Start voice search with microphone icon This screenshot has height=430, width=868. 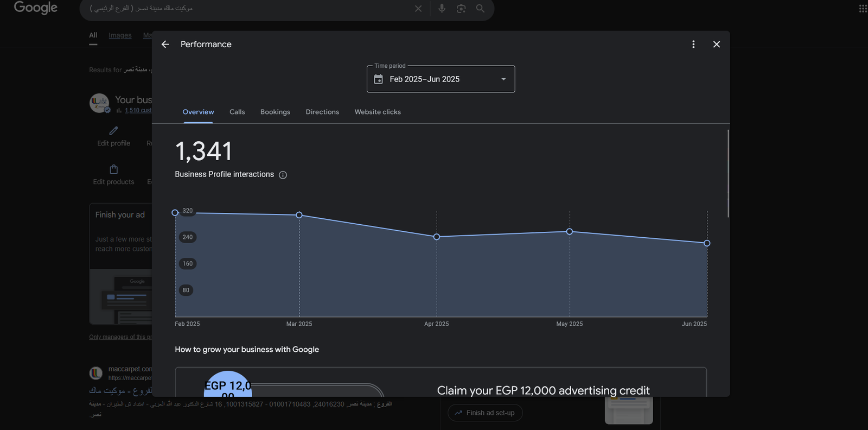tap(442, 9)
